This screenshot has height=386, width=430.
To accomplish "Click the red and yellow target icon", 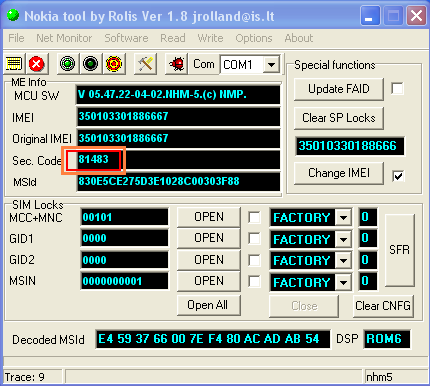I will 114,63.
